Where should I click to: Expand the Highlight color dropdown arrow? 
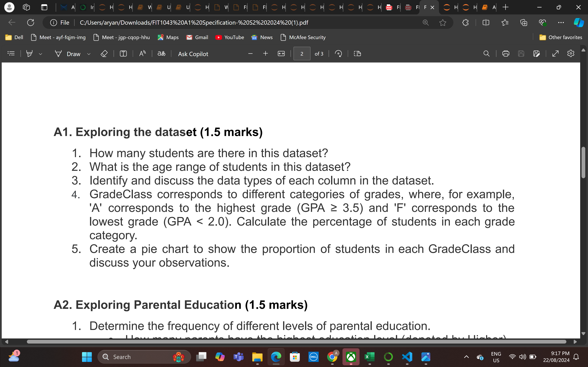[x=40, y=54]
